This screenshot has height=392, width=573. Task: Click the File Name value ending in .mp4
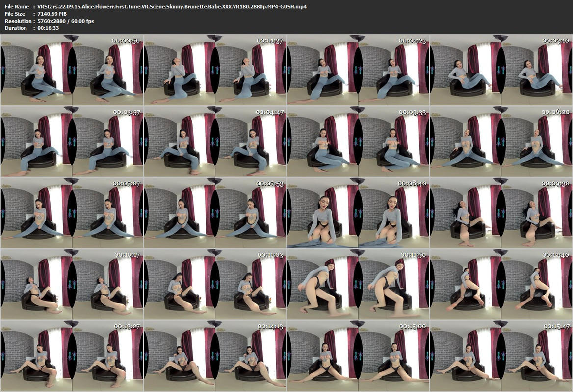click(x=172, y=6)
